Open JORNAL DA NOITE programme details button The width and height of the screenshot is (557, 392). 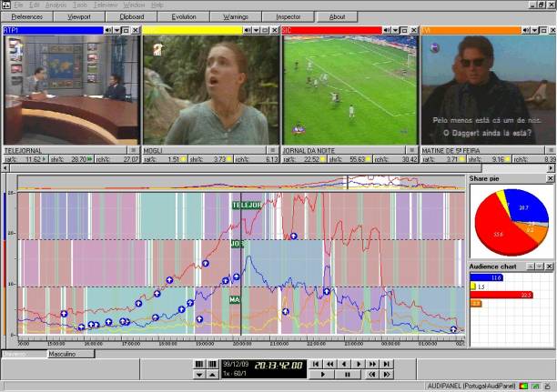click(411, 150)
